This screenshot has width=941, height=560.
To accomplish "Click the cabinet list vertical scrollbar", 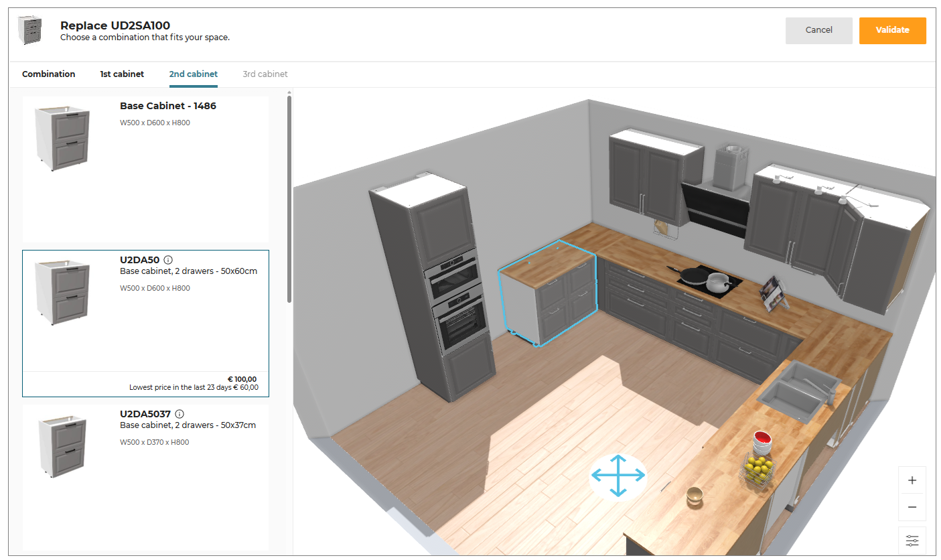I will [x=289, y=198].
